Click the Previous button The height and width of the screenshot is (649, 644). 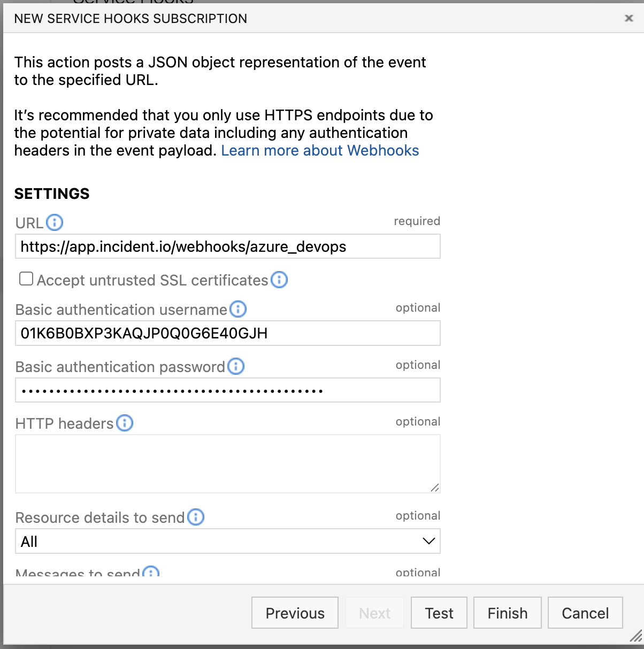295,613
